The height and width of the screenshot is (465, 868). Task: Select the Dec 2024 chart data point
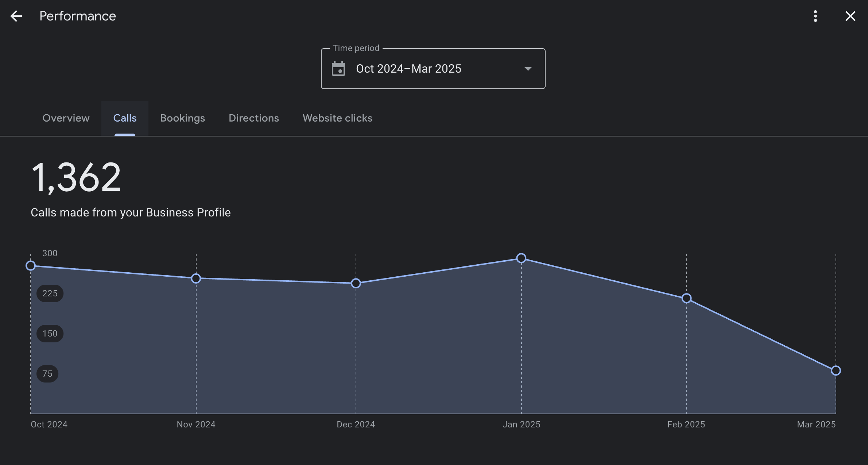pos(356,283)
